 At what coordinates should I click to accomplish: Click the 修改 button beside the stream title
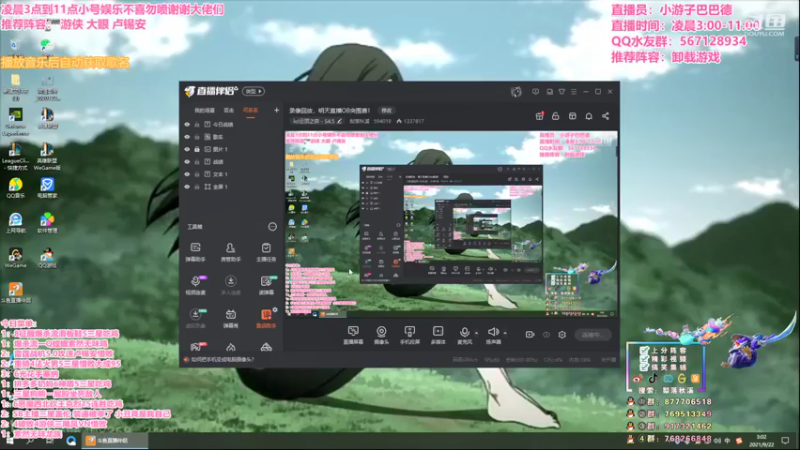tap(386, 110)
